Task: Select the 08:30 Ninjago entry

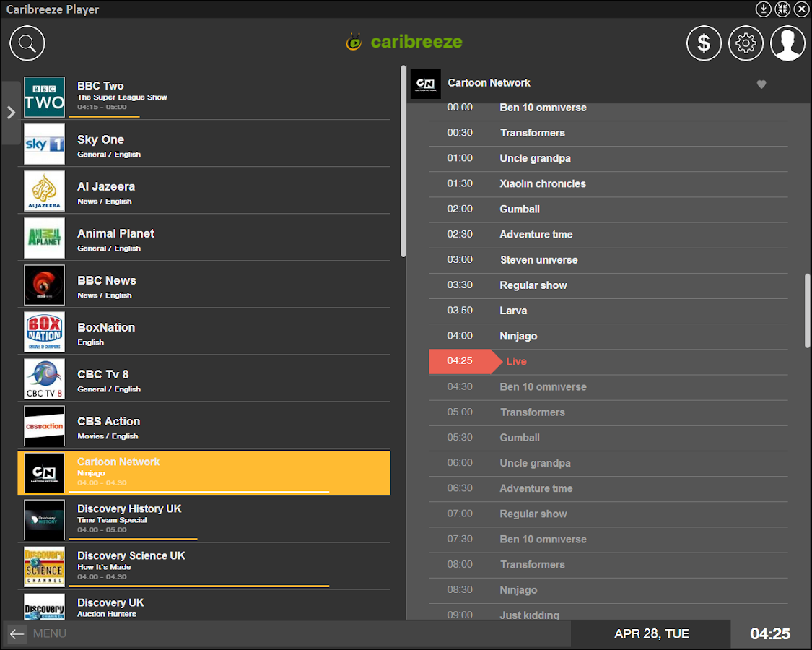Action: 608,590
